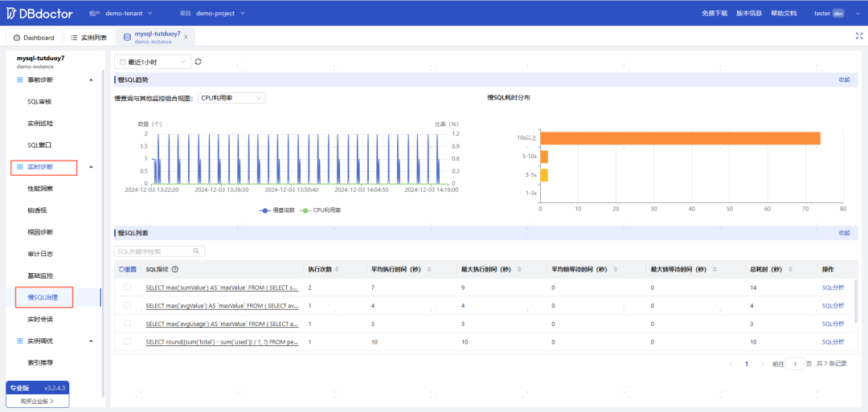Tick checkbox for SELECT max(`sumValue`) row
The image size is (868, 412).
(127, 287)
